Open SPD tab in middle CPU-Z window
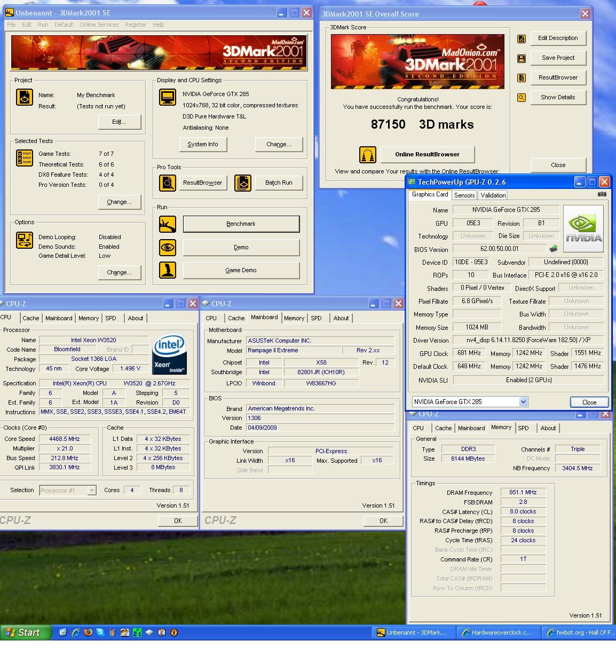The height and width of the screenshot is (672, 616). click(317, 318)
